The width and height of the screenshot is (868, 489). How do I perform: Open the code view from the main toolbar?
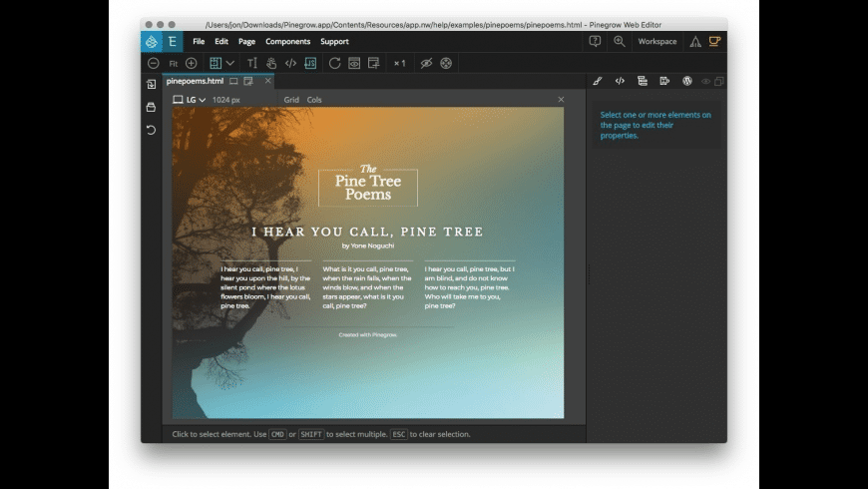pyautogui.click(x=290, y=63)
